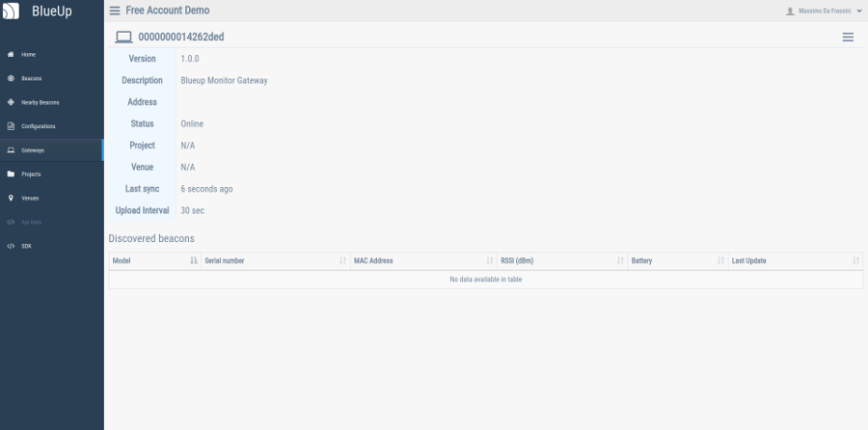Click the Free Account Demo title
This screenshot has width=868, height=430.
coord(168,11)
